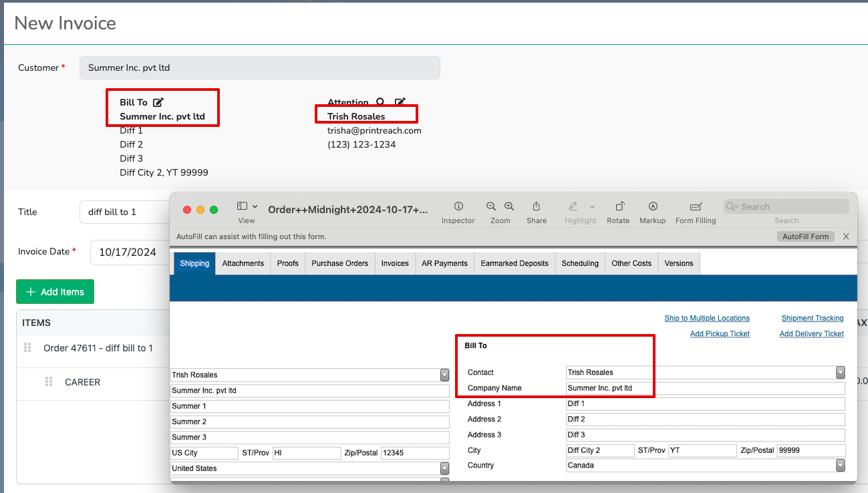Zoom out in Preview toolbar
Image resolution: width=868 pixels, height=493 pixels.
pos(491,206)
